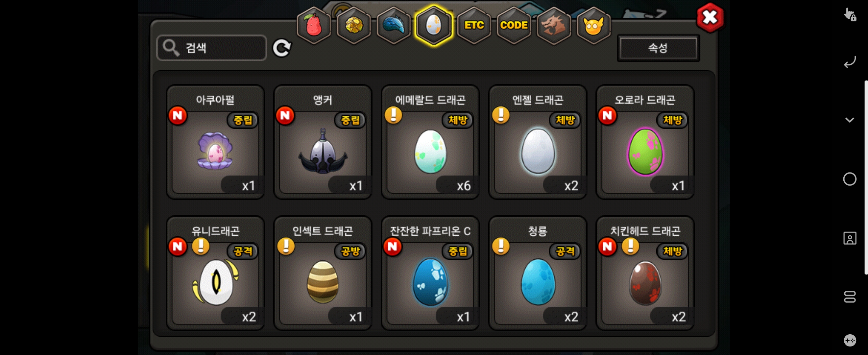Viewport: 868px width, 355px height.
Task: Switch to the ETC tab
Action: (474, 26)
